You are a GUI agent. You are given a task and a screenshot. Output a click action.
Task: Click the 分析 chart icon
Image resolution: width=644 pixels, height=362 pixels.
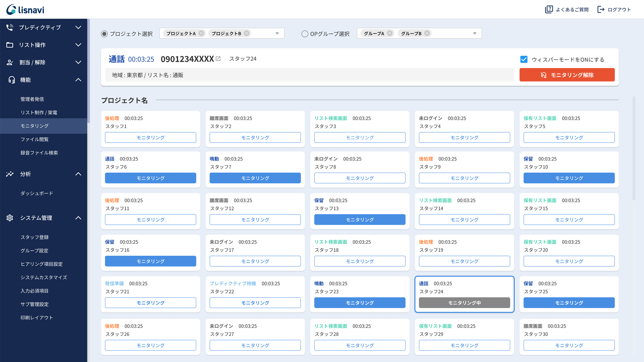click(10, 174)
